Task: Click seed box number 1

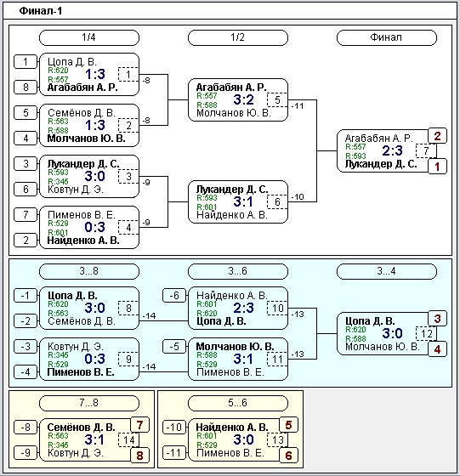Action: click(26, 62)
